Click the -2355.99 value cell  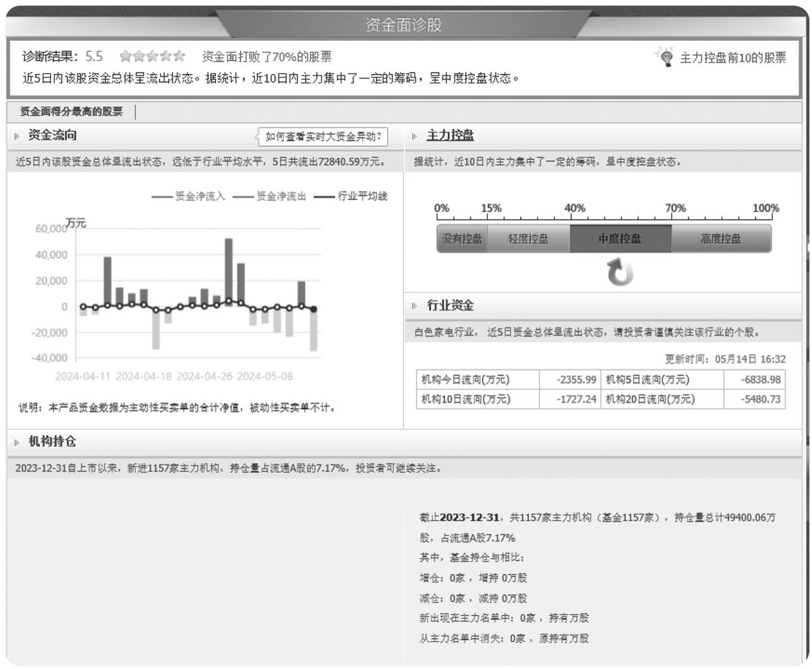coord(570,380)
